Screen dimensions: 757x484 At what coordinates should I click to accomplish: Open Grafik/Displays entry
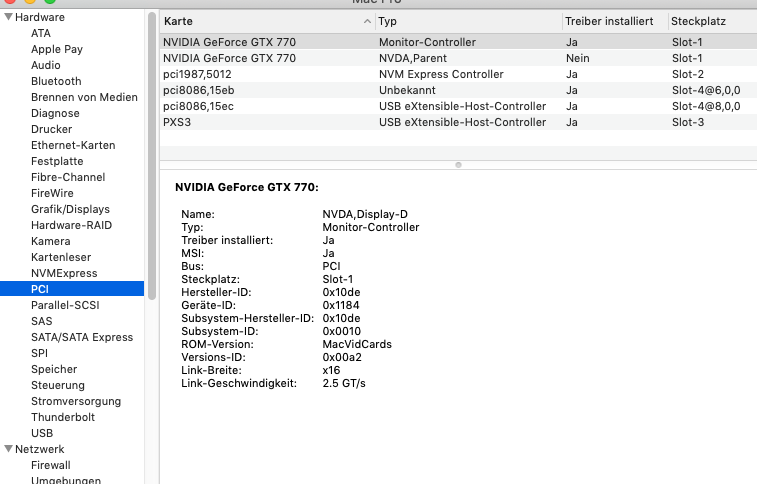[70, 209]
